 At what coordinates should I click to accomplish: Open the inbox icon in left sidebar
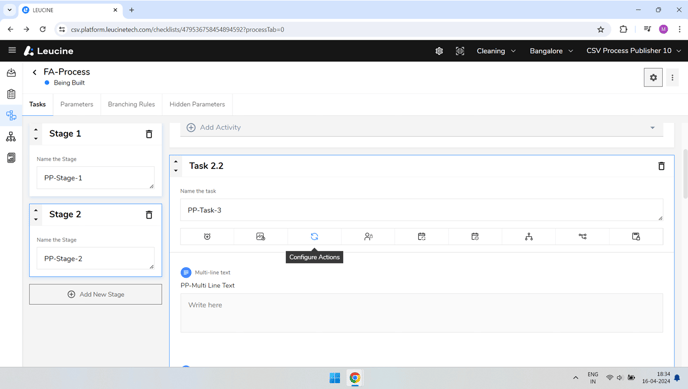click(11, 73)
